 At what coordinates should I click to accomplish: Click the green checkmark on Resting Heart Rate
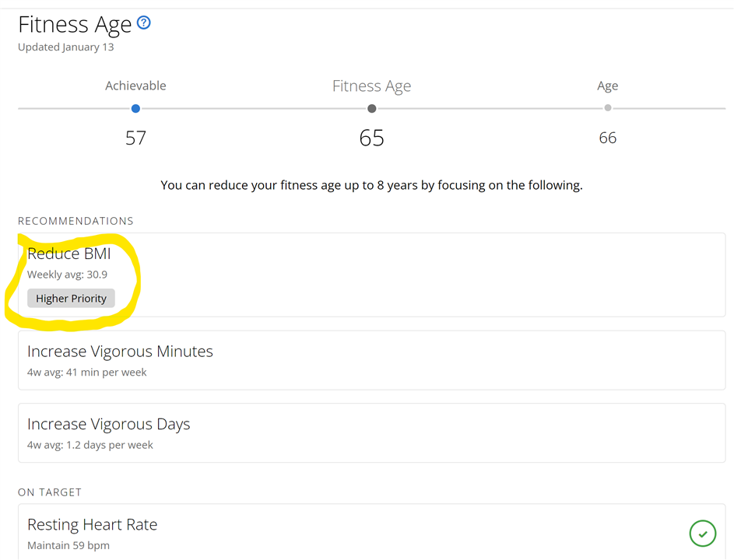[702, 534]
